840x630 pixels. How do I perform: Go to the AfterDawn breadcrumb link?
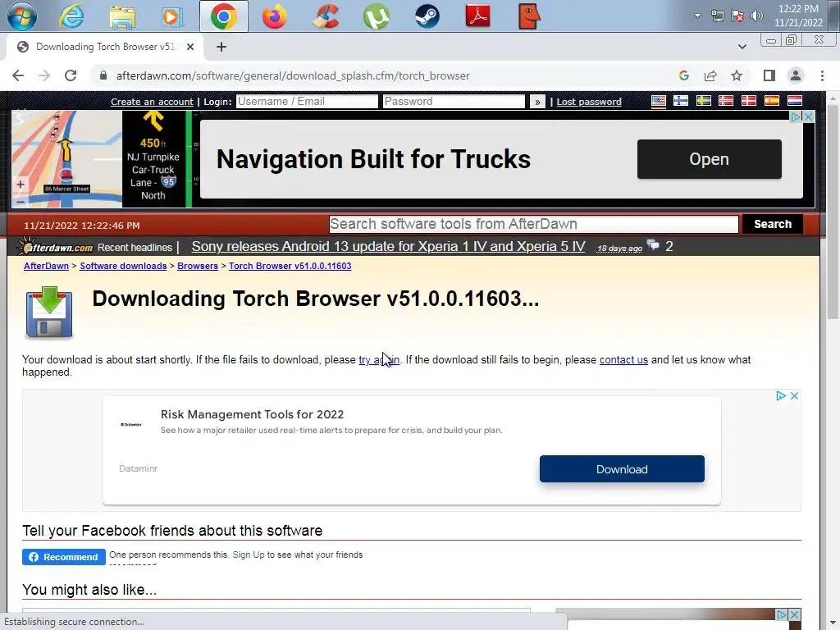pos(46,267)
